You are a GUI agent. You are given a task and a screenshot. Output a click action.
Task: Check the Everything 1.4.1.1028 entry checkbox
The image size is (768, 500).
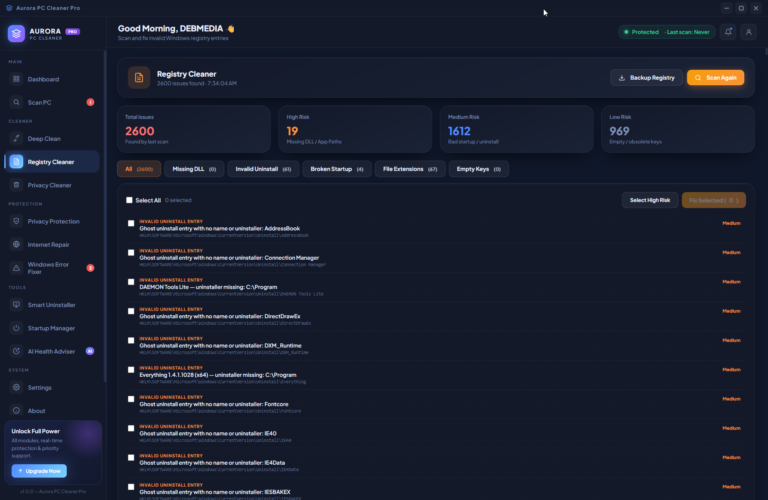point(131,370)
